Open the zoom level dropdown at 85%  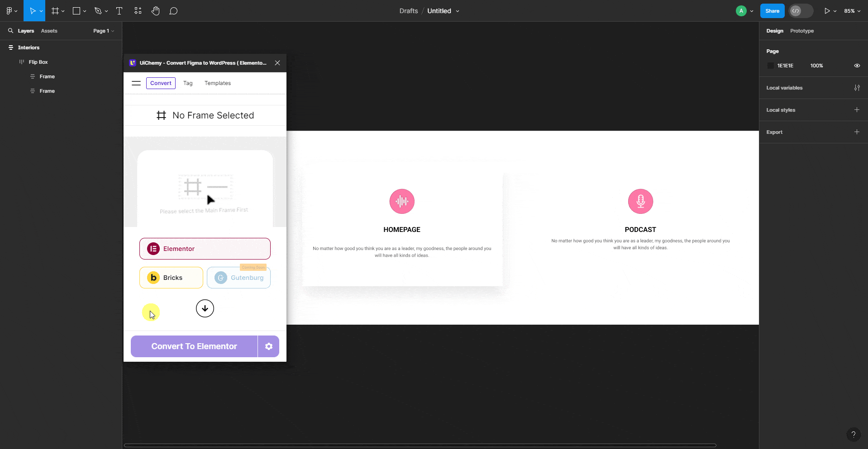pos(852,10)
